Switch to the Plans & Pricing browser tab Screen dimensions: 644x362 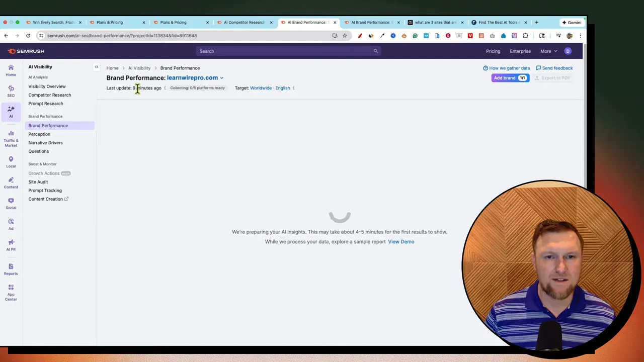point(110,22)
